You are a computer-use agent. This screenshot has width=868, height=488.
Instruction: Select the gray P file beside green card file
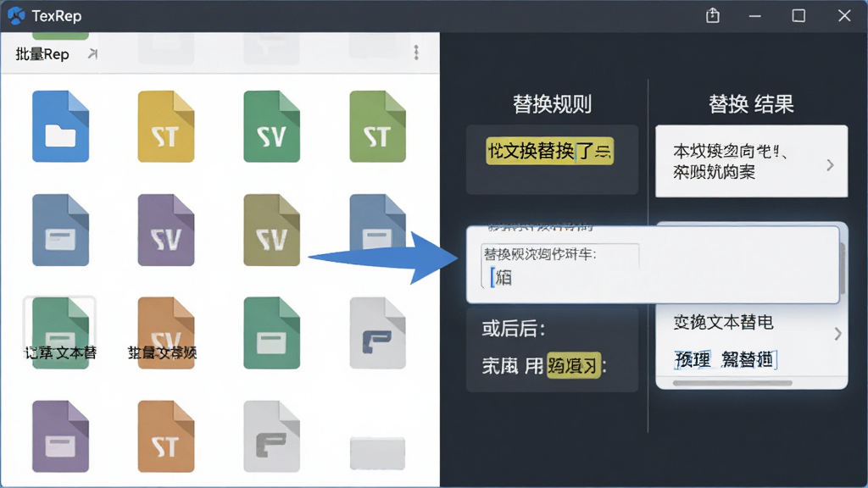(377, 333)
